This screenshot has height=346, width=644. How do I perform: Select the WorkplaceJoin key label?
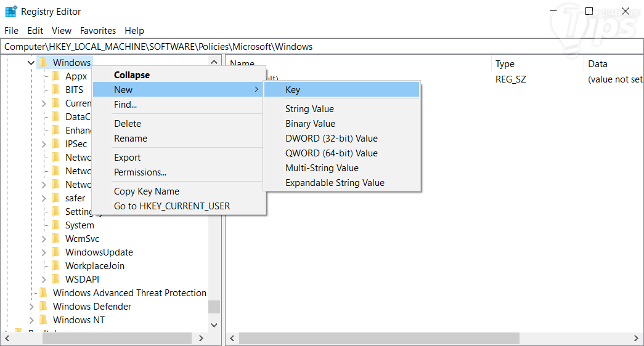click(95, 265)
